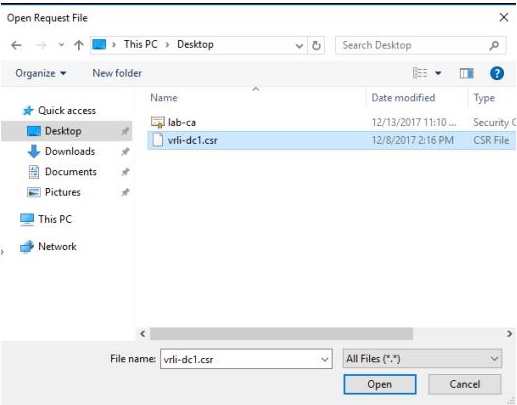
Task: Click the Quick access star icon
Action: click(28, 111)
